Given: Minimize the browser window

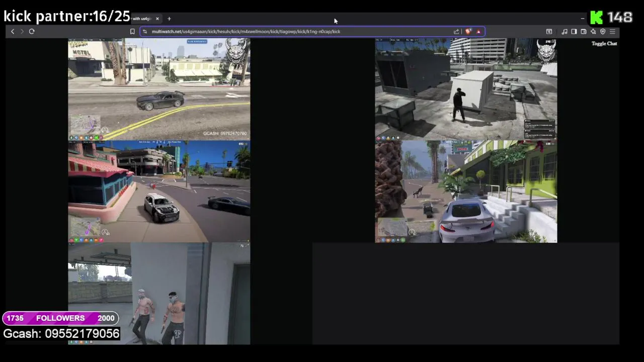Looking at the screenshot, I should [583, 19].
